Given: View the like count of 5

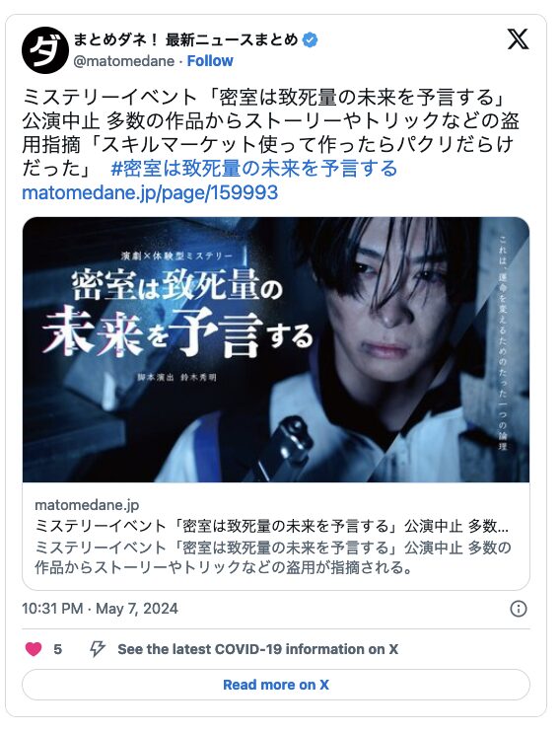Looking at the screenshot, I should 57,649.
